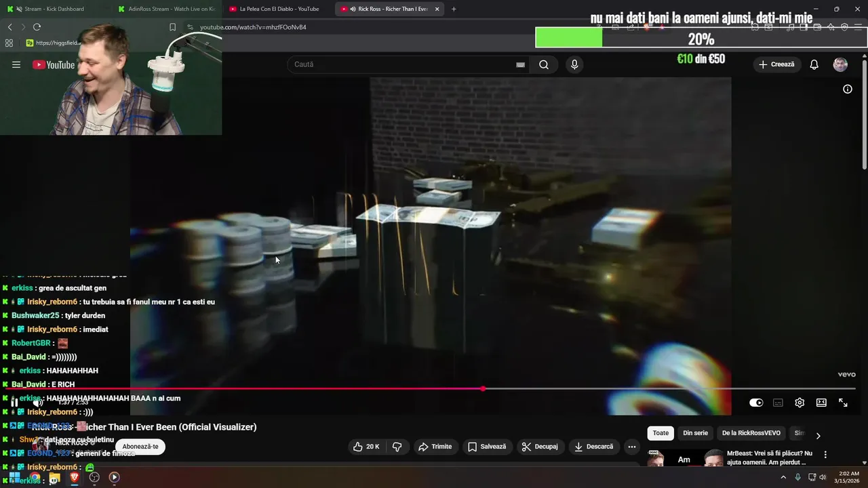The image size is (868, 488).
Task: Subscribe using the Abonează-te button
Action: click(140, 447)
